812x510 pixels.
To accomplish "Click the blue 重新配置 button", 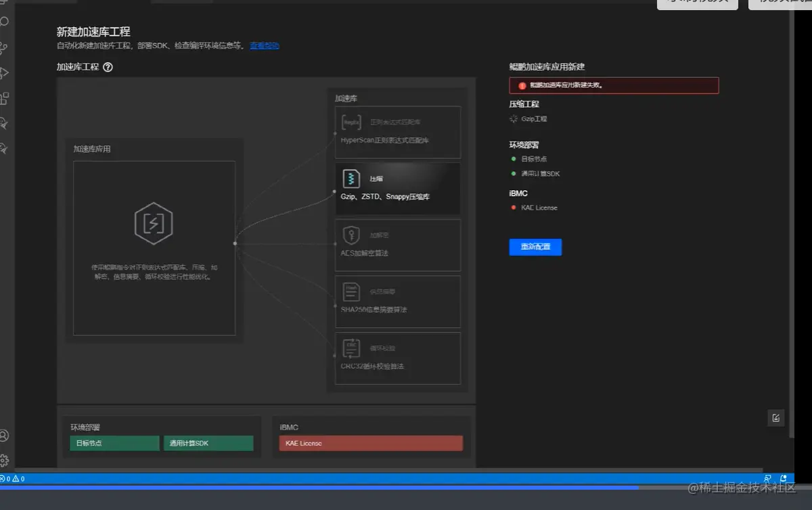I will coord(535,247).
